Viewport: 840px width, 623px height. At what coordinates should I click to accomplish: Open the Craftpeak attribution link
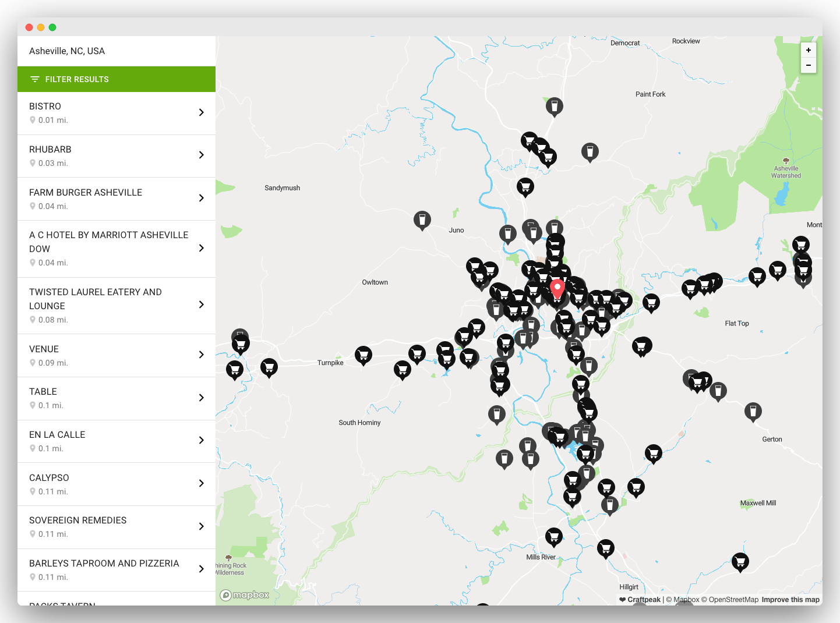tap(643, 600)
